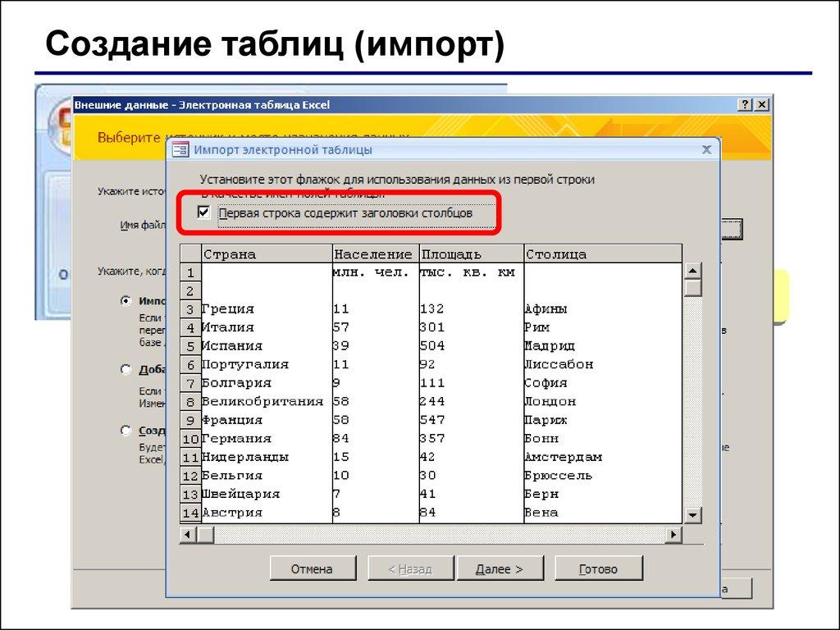Click the Население column header
The width and height of the screenshot is (840, 630).
pyautogui.click(x=376, y=254)
